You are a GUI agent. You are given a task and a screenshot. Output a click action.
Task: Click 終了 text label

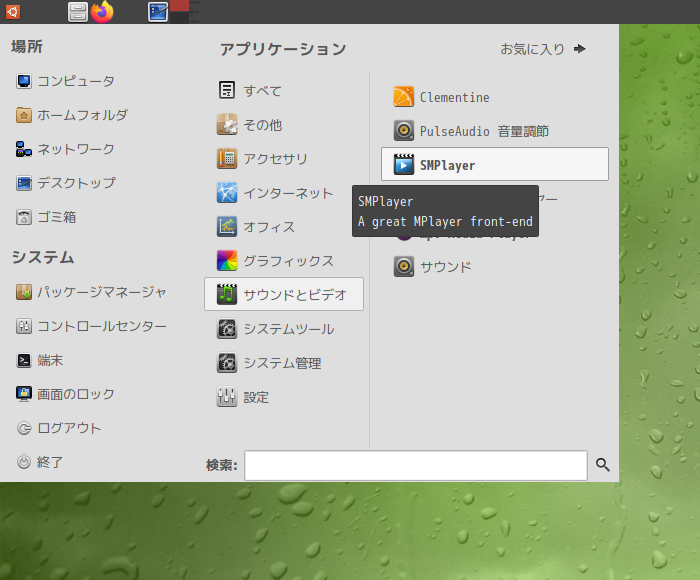[x=50, y=462]
